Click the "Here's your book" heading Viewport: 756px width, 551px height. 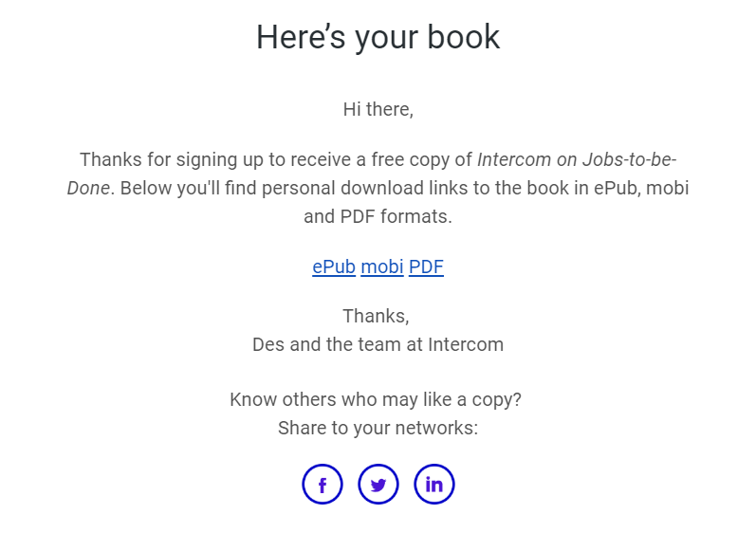pyautogui.click(x=378, y=37)
